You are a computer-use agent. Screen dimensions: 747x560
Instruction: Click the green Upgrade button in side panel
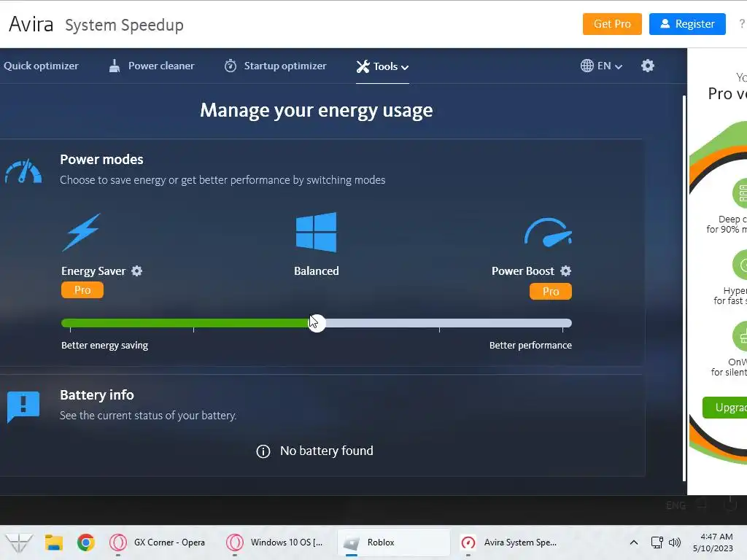[724, 408]
